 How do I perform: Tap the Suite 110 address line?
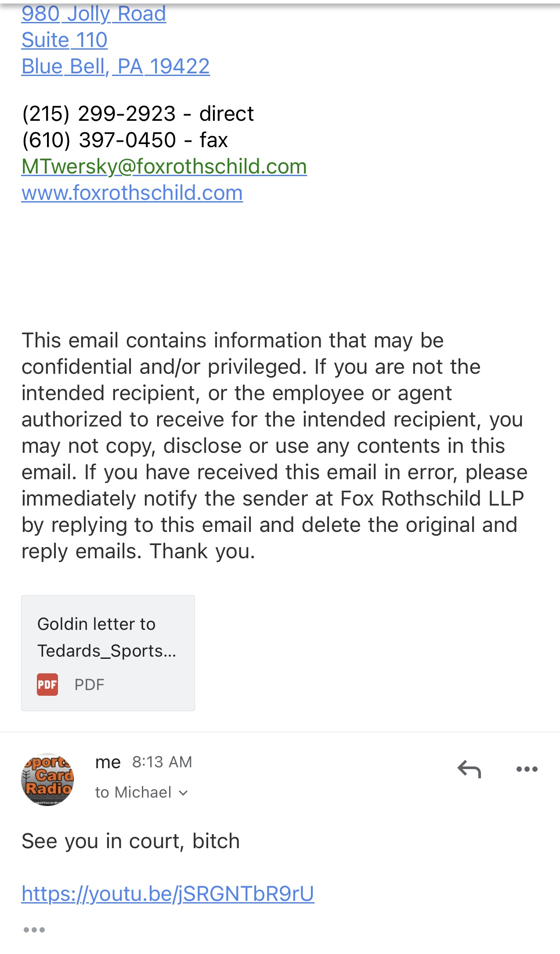[65, 40]
